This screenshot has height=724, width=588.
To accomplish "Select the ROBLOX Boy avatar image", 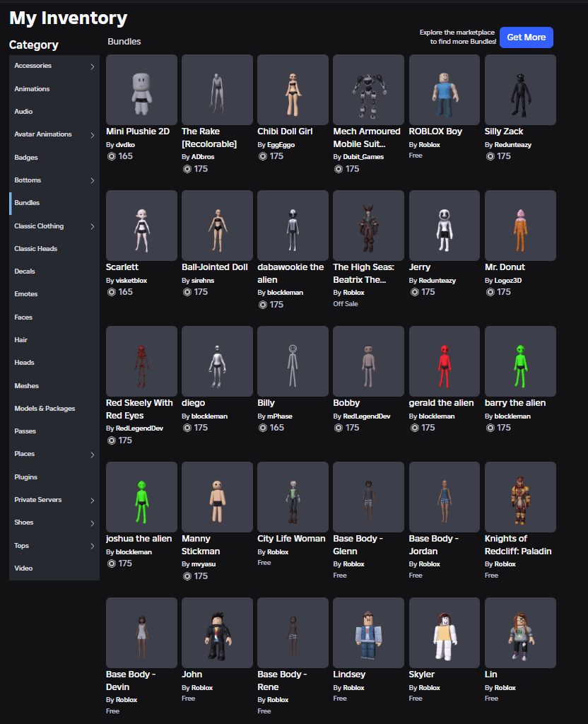I will 444,90.
